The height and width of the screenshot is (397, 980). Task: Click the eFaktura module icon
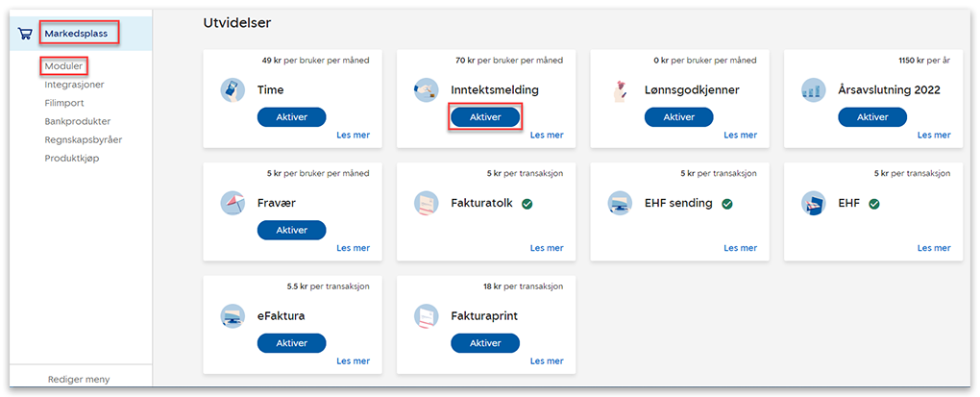coord(233,316)
